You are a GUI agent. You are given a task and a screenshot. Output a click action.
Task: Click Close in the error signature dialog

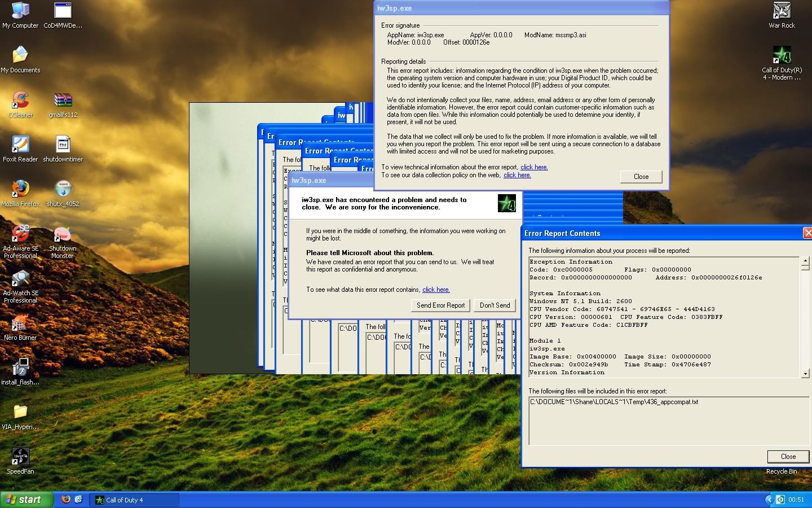[x=641, y=177]
